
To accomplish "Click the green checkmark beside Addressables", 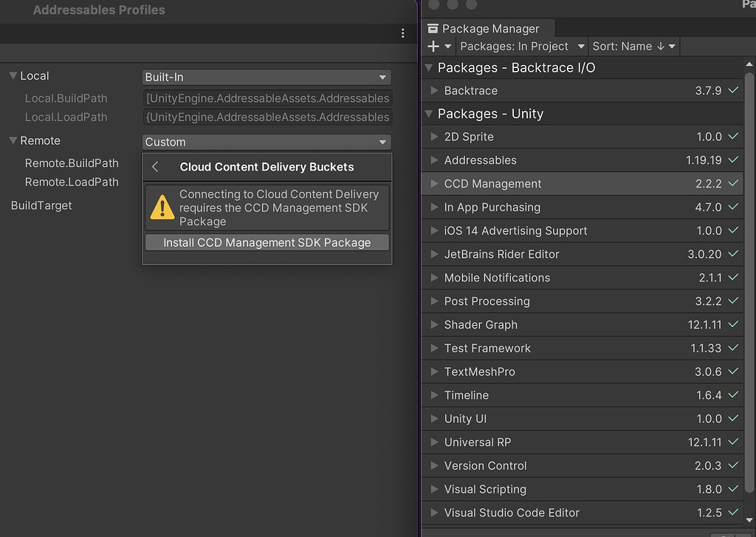I will (733, 160).
